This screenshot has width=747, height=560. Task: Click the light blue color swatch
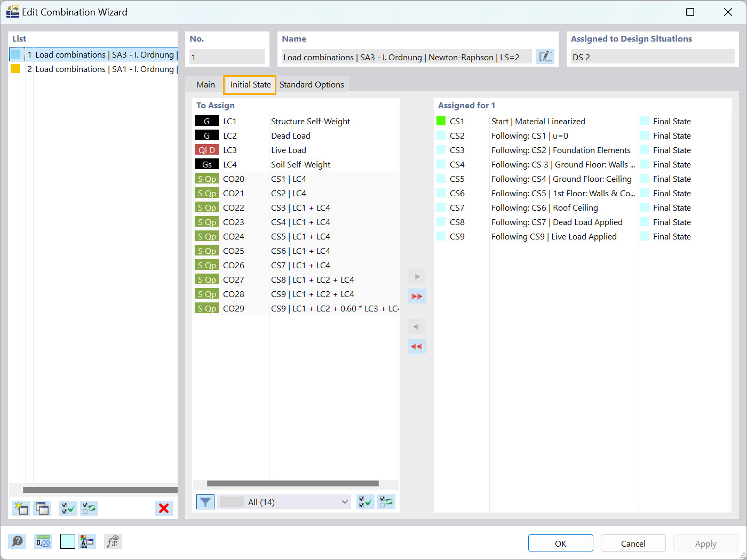(x=67, y=541)
